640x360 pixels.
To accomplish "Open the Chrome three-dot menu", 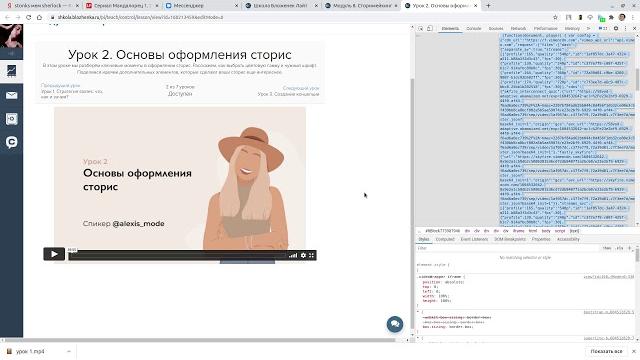I will tap(633, 17).
